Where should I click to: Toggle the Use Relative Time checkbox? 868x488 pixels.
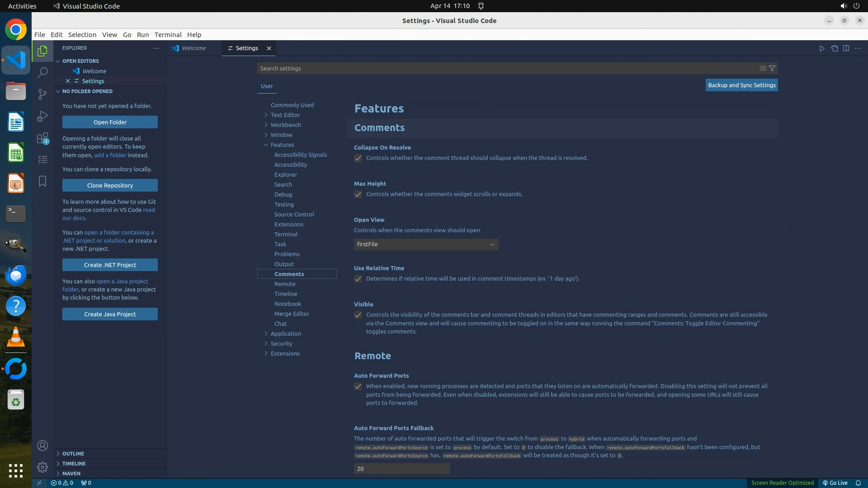[x=358, y=279]
